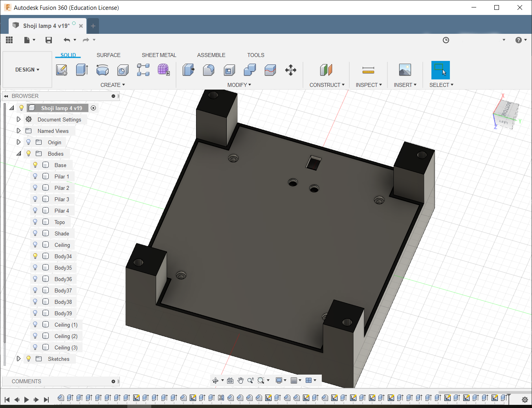Expand the Document Settings node
Image resolution: width=532 pixels, height=408 pixels.
[18, 119]
